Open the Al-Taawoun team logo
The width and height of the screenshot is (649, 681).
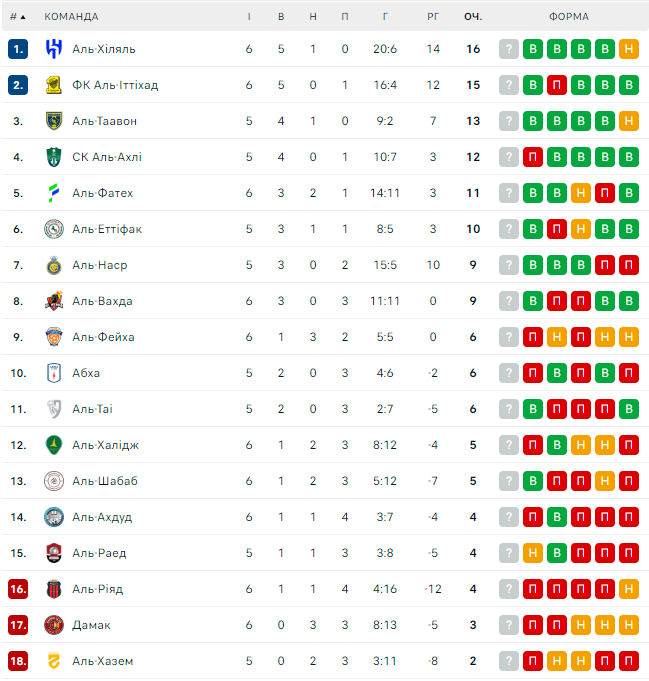[x=54, y=121]
